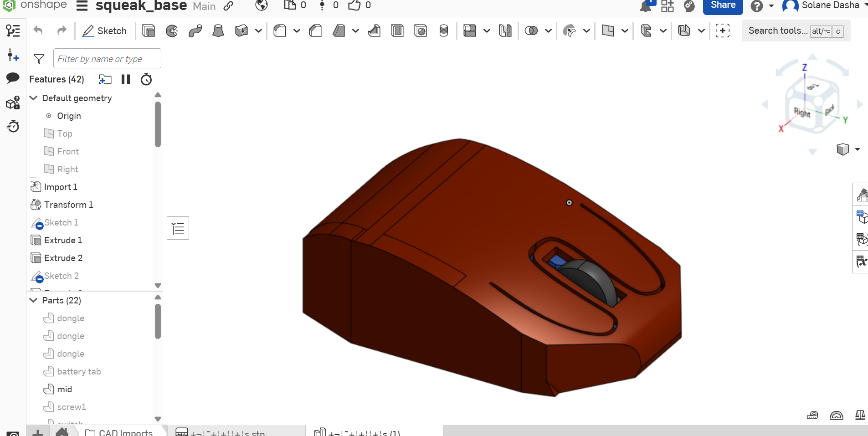This screenshot has height=436, width=868.
Task: Open dropdown next to Sheet metal tool
Action: pyautogui.click(x=702, y=31)
